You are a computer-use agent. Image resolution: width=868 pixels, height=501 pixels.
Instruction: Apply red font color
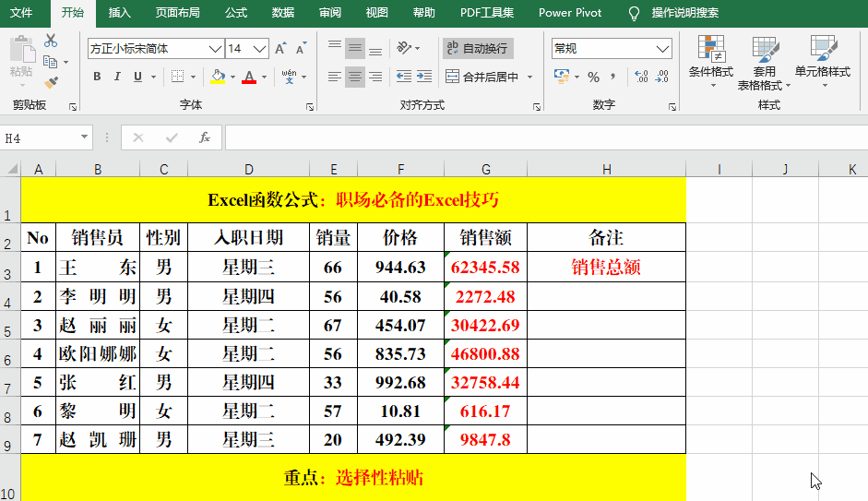[x=249, y=77]
